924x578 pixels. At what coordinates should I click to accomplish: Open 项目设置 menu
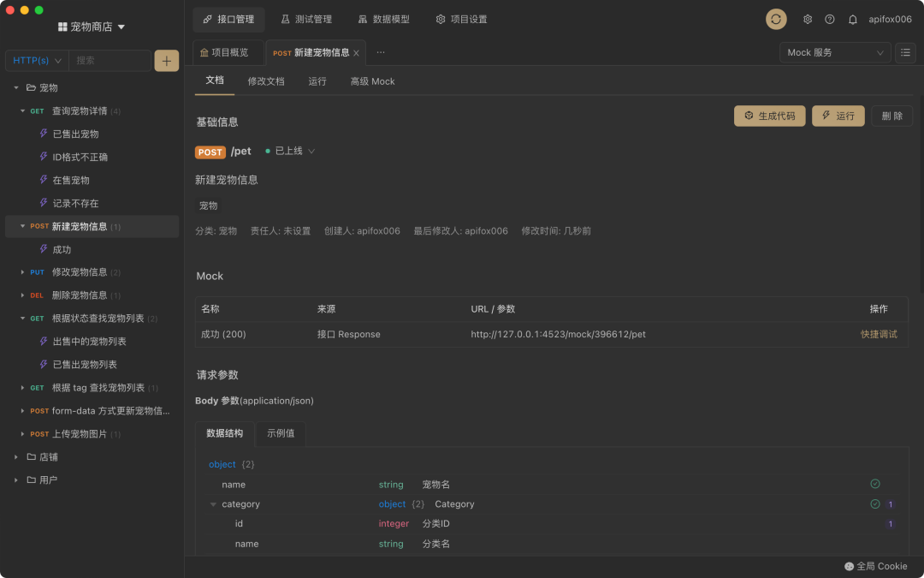tap(461, 20)
